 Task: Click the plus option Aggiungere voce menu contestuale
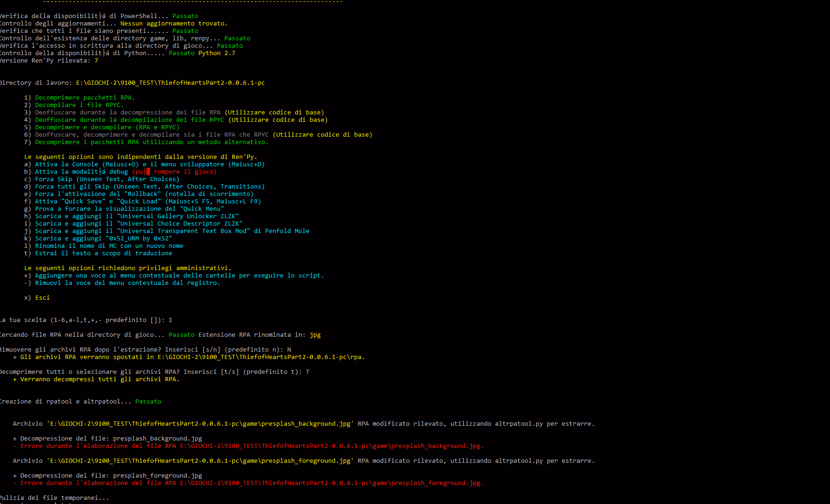pos(179,276)
